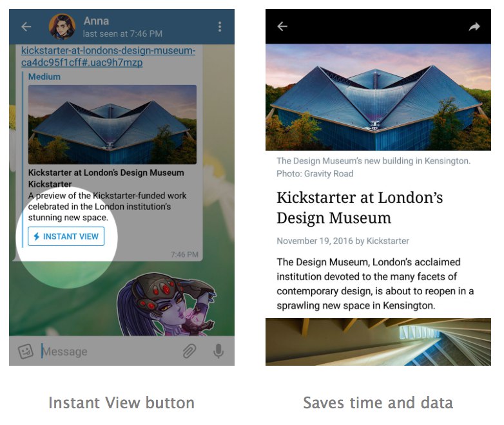
Task: Open Anna's profile avatar
Action: pos(63,26)
